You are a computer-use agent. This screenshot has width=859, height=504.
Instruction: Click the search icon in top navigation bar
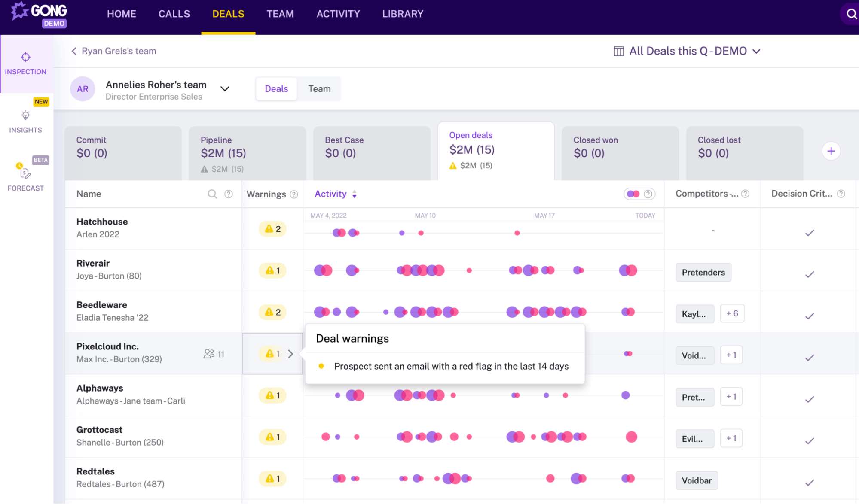tap(852, 13)
